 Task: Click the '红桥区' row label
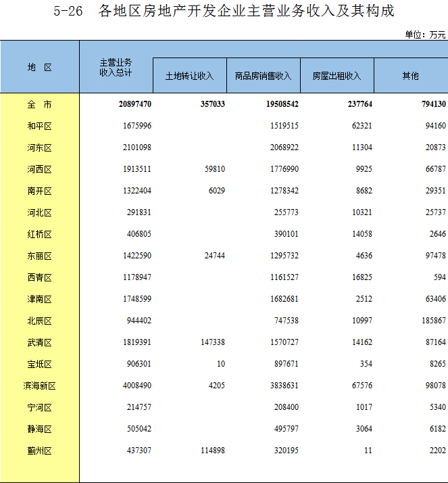click(39, 234)
